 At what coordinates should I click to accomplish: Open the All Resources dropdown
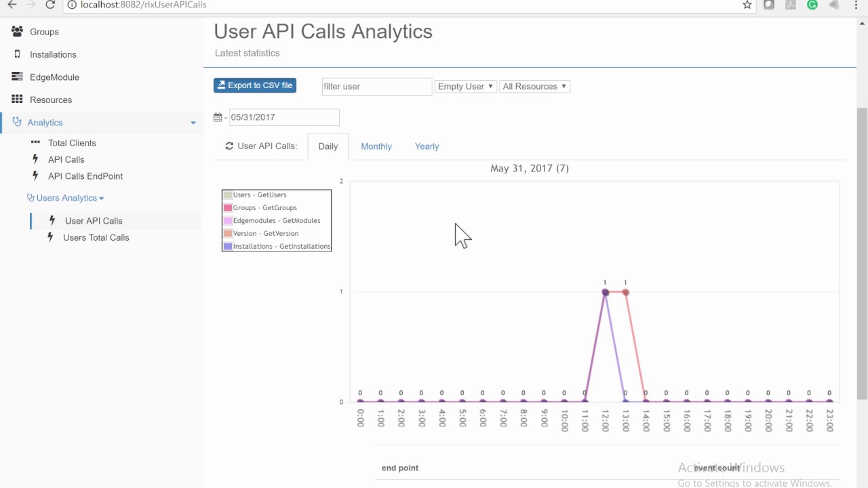coord(535,87)
